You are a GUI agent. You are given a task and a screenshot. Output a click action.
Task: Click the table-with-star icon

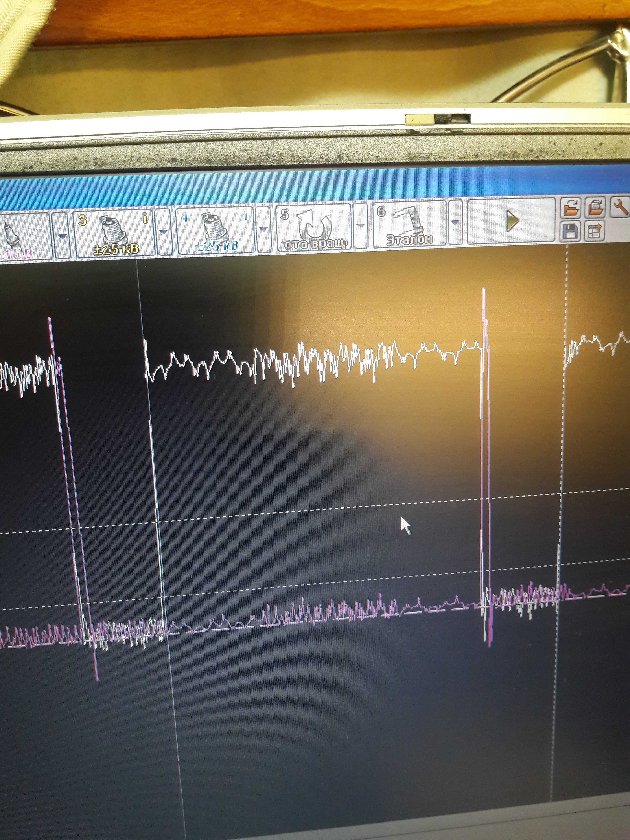[x=595, y=231]
